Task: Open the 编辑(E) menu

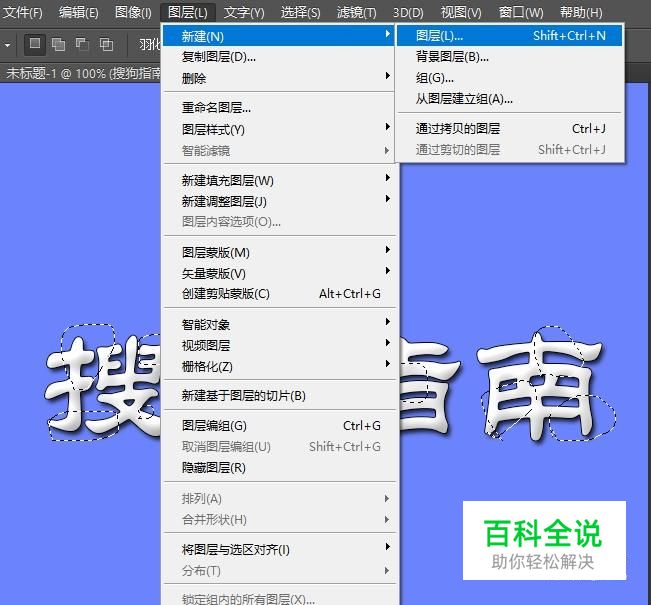Action: pyautogui.click(x=78, y=12)
